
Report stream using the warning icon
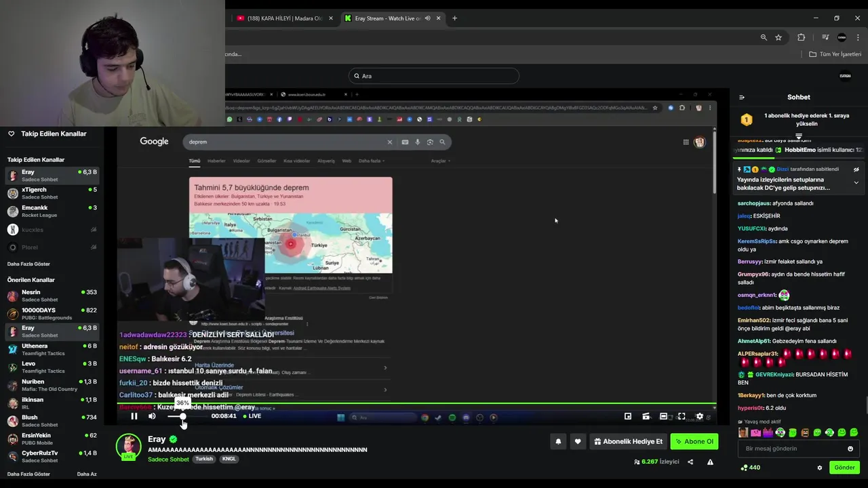click(x=710, y=462)
